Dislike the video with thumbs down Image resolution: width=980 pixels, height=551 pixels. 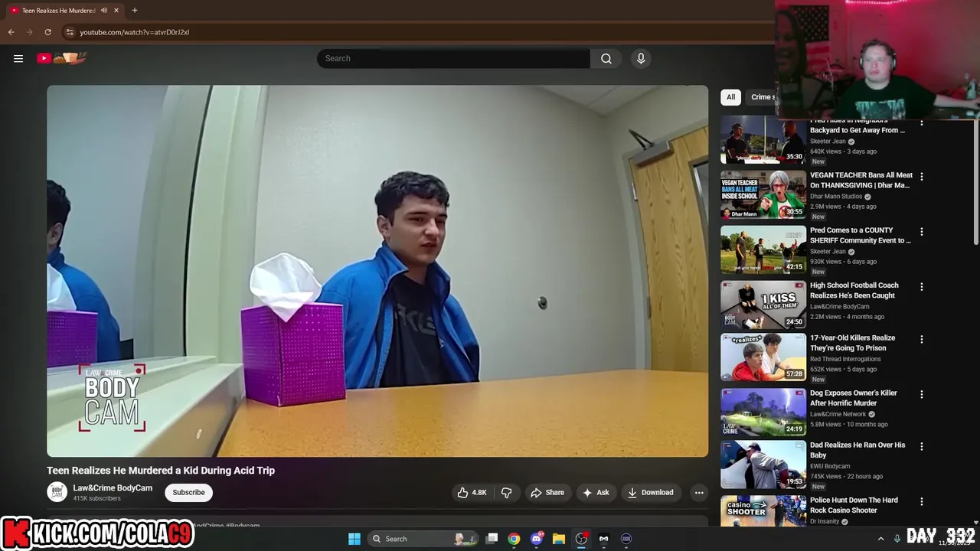pos(506,493)
